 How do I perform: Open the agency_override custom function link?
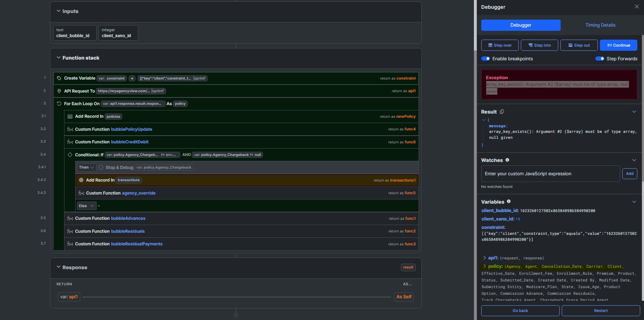click(x=139, y=193)
